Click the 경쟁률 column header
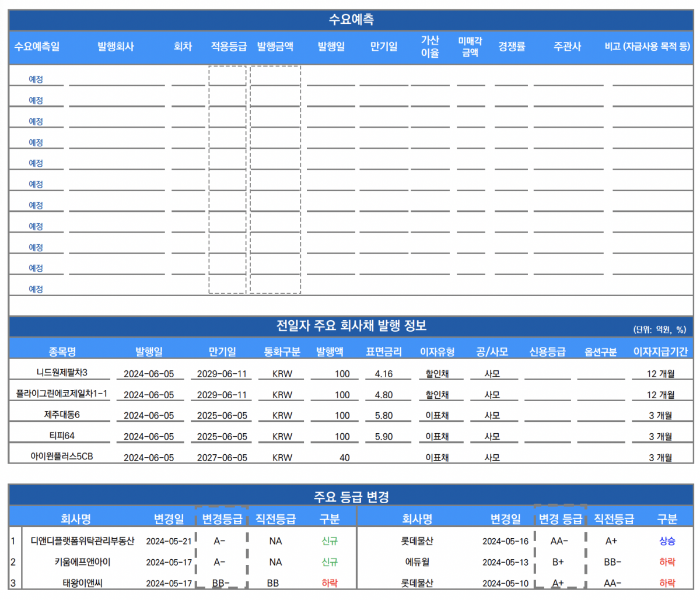 tap(512, 47)
